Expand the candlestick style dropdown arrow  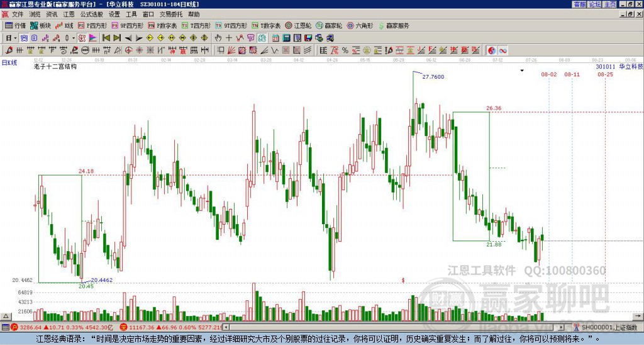pos(74,38)
